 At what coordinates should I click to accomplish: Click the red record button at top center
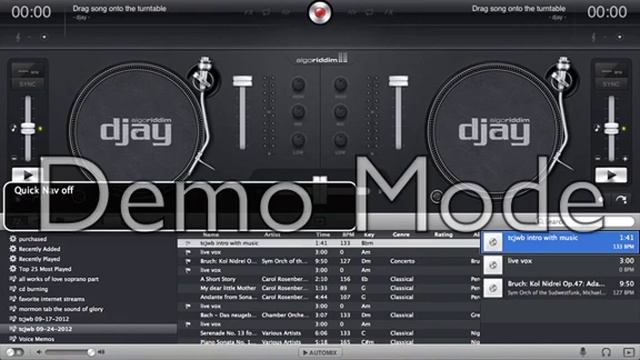320,12
